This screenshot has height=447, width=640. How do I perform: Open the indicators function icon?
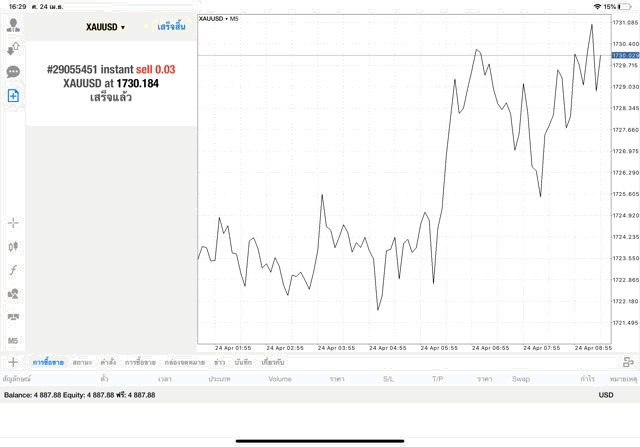[13, 270]
